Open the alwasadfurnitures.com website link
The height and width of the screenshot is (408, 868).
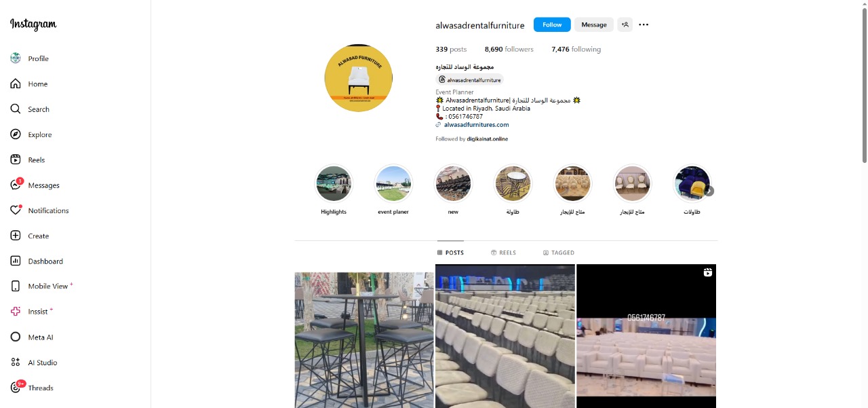(x=476, y=125)
